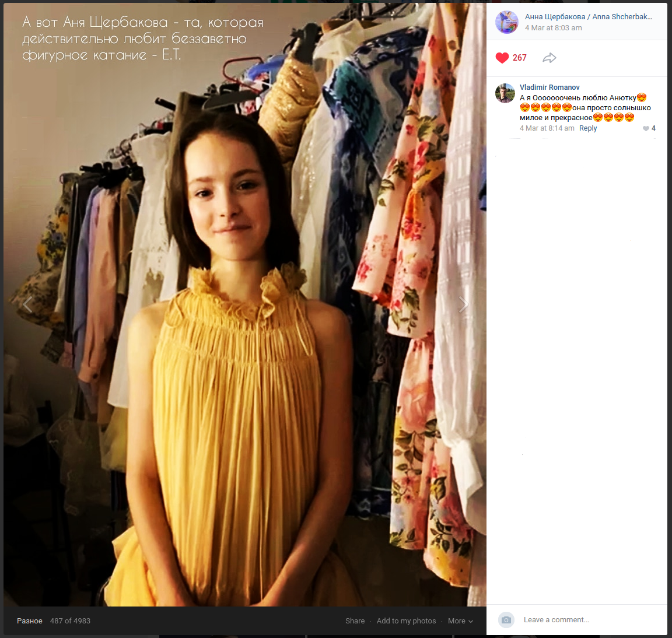Viewport: 672px width, 638px height.
Task: Attach a photo using the camera icon
Action: [506, 620]
